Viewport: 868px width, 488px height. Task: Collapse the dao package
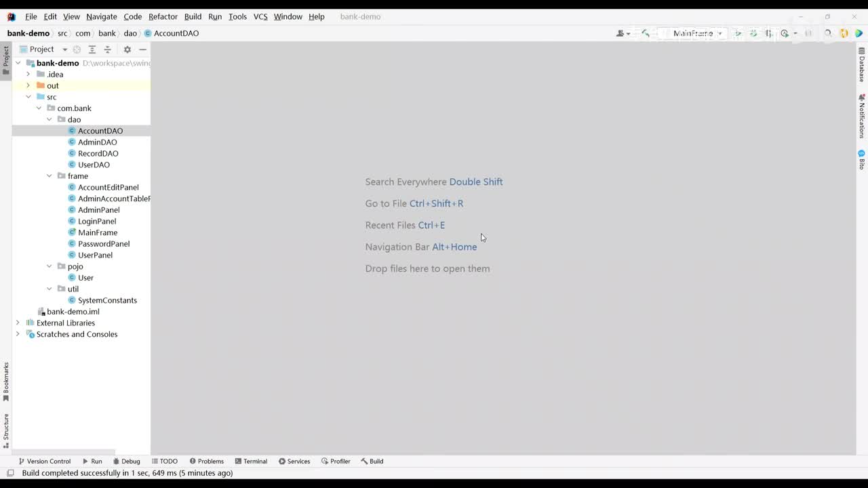tap(50, 119)
